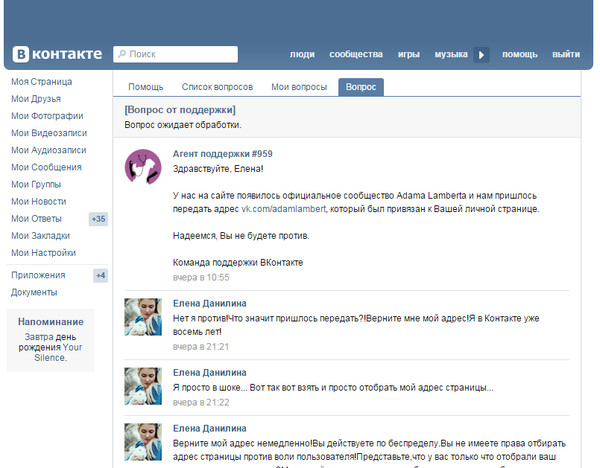Open the музыка header link
This screenshot has height=468, width=600.
point(451,54)
